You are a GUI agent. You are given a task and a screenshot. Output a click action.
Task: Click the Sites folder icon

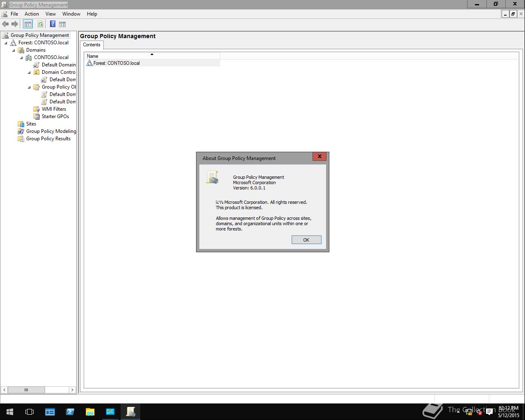pos(21,124)
